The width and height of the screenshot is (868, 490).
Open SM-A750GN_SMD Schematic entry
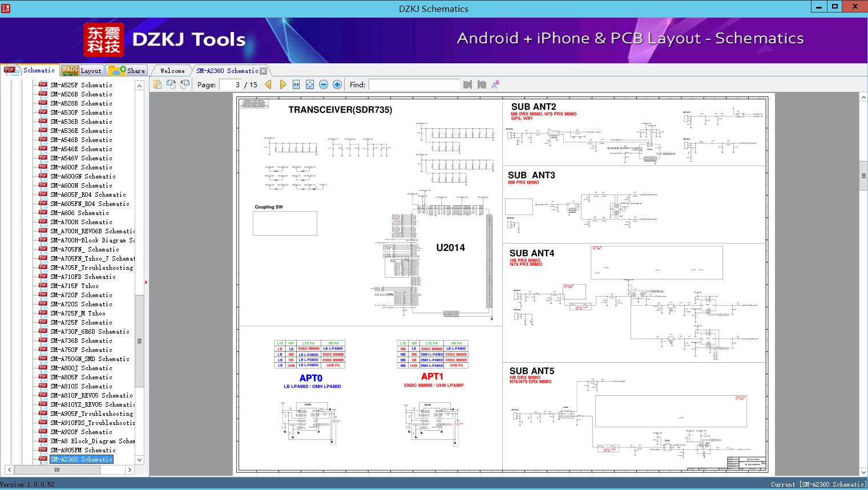(90, 359)
